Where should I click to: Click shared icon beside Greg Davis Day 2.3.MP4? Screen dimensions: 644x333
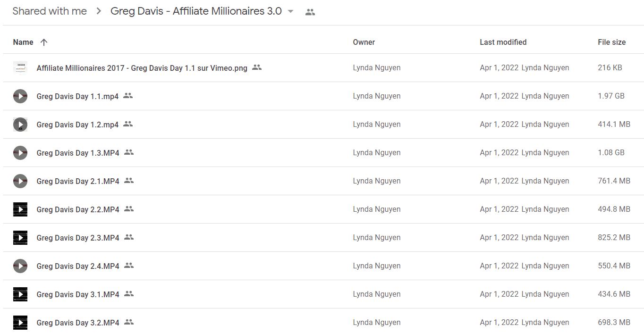pos(129,237)
